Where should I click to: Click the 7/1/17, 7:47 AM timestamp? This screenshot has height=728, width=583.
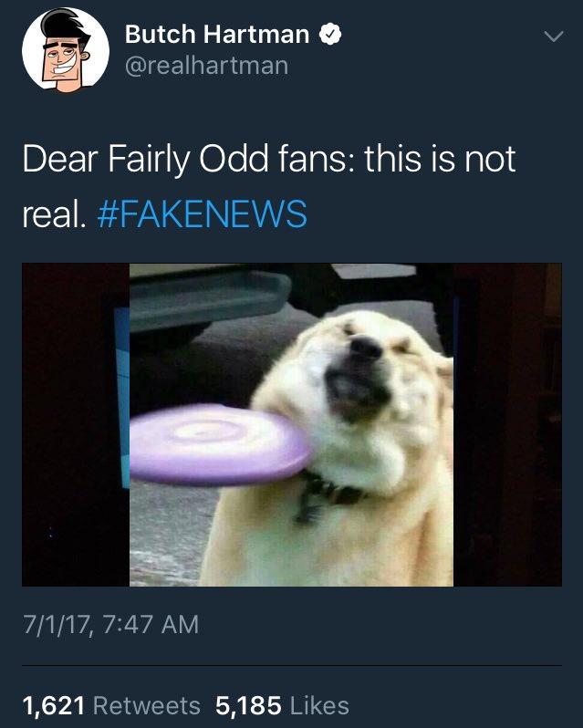click(111, 624)
